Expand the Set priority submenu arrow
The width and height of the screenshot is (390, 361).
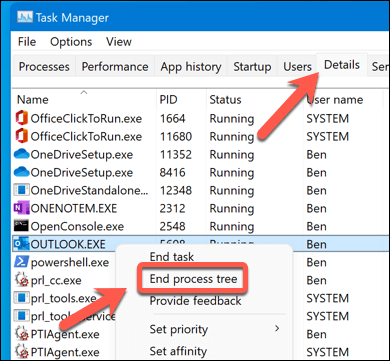click(277, 329)
